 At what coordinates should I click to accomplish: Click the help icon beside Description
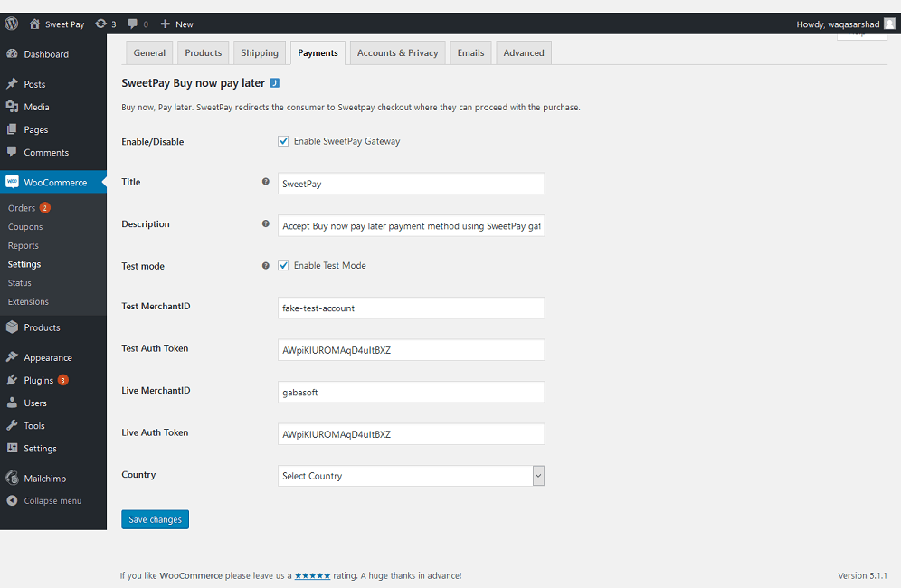tap(265, 223)
